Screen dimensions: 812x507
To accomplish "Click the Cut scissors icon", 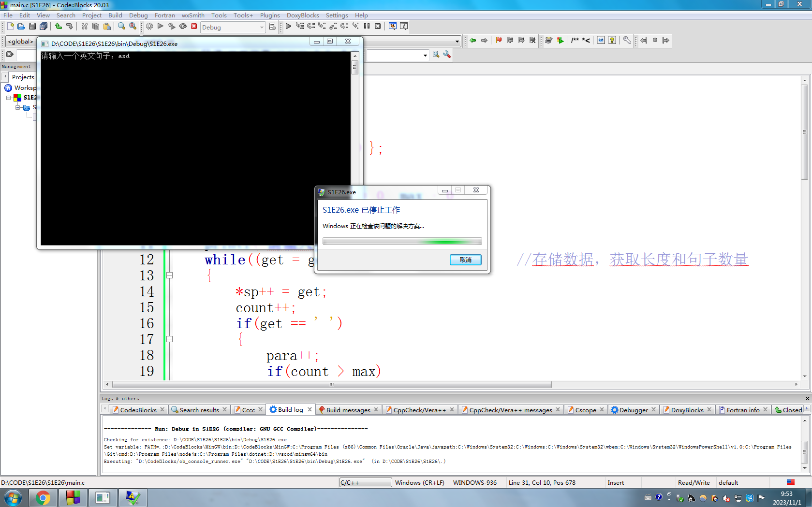I will tap(85, 26).
